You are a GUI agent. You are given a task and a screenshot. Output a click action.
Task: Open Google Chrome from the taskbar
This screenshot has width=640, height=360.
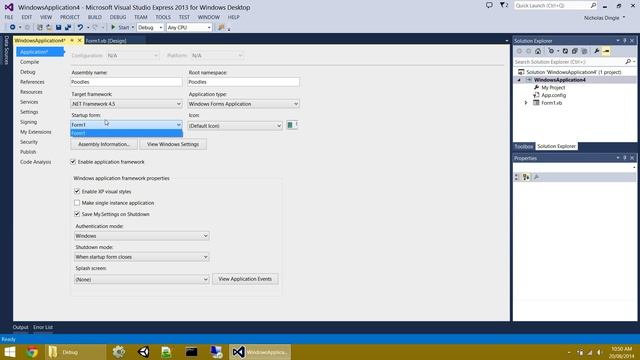coord(32,352)
